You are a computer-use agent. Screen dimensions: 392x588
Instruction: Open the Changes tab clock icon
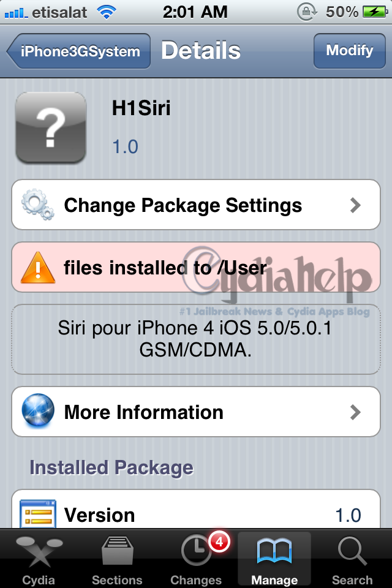tap(196, 551)
